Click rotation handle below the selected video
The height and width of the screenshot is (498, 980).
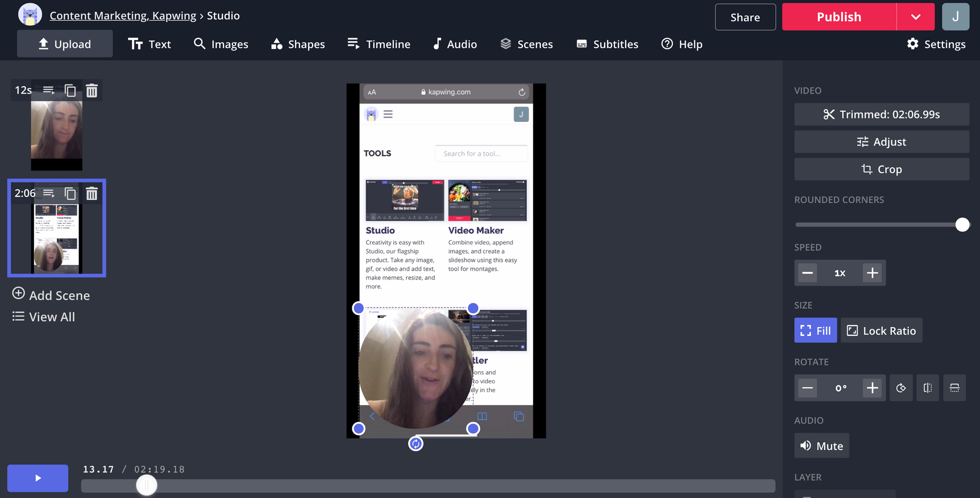pos(416,444)
